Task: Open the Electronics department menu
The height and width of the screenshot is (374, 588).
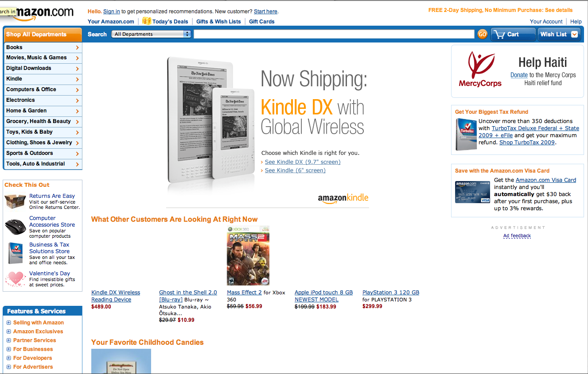Action: pos(43,100)
